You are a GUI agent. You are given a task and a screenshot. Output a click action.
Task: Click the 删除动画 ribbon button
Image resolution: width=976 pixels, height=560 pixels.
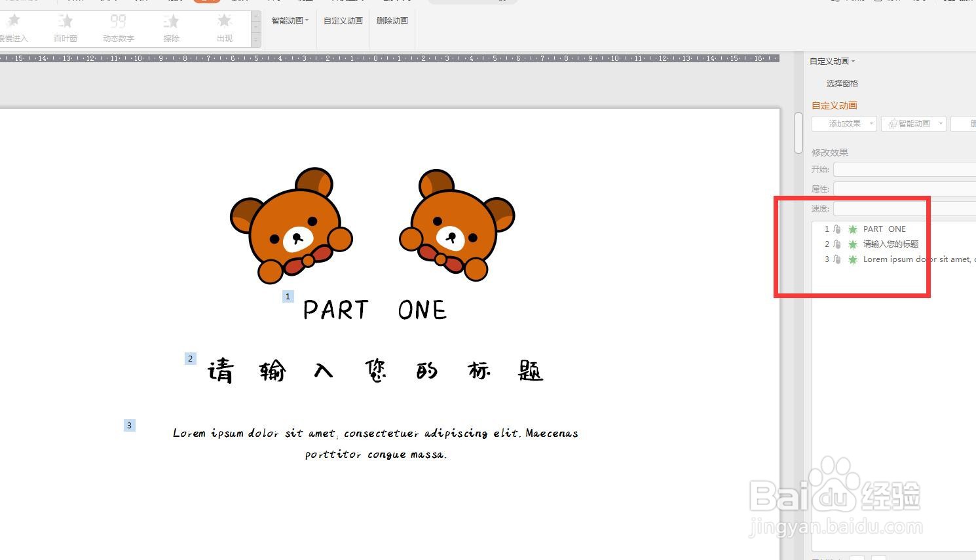(392, 21)
